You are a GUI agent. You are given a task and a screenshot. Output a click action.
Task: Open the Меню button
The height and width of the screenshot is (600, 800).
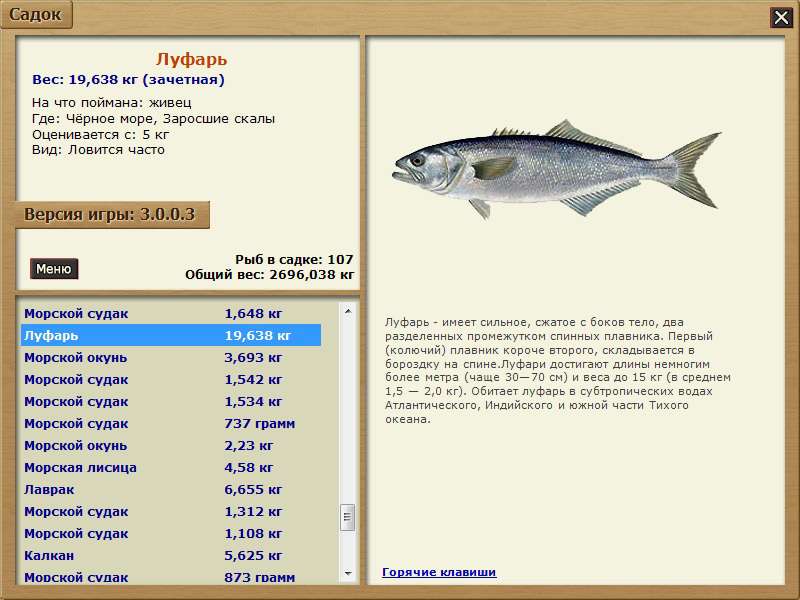point(54,269)
